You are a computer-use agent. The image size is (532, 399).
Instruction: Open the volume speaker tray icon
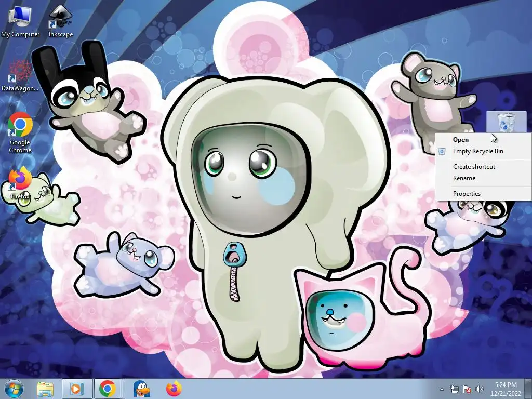[x=480, y=389]
